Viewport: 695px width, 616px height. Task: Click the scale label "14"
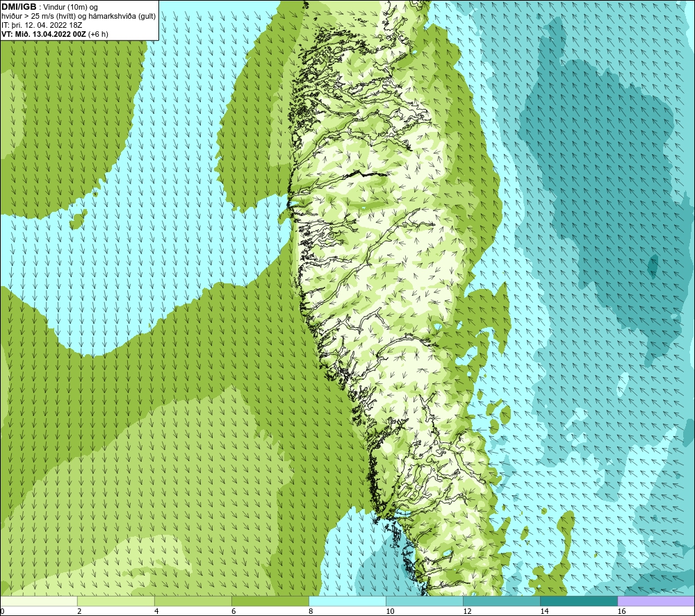pyautogui.click(x=544, y=611)
